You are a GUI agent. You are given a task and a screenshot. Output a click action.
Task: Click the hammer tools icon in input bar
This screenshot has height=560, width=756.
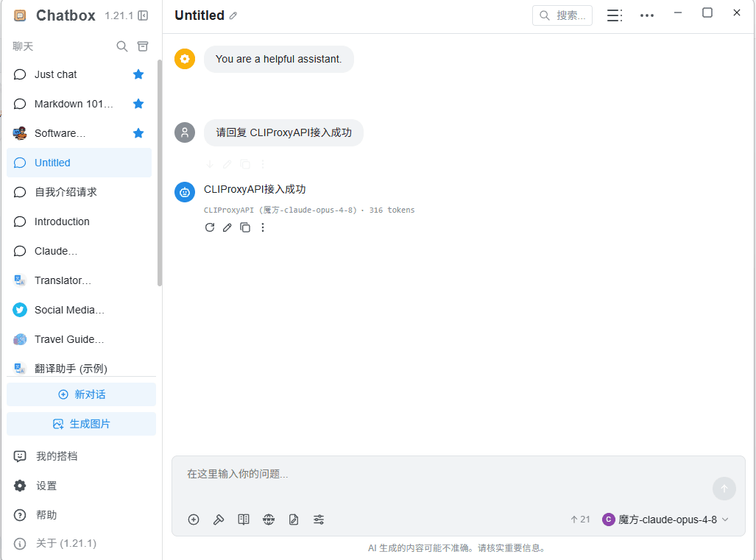(219, 520)
